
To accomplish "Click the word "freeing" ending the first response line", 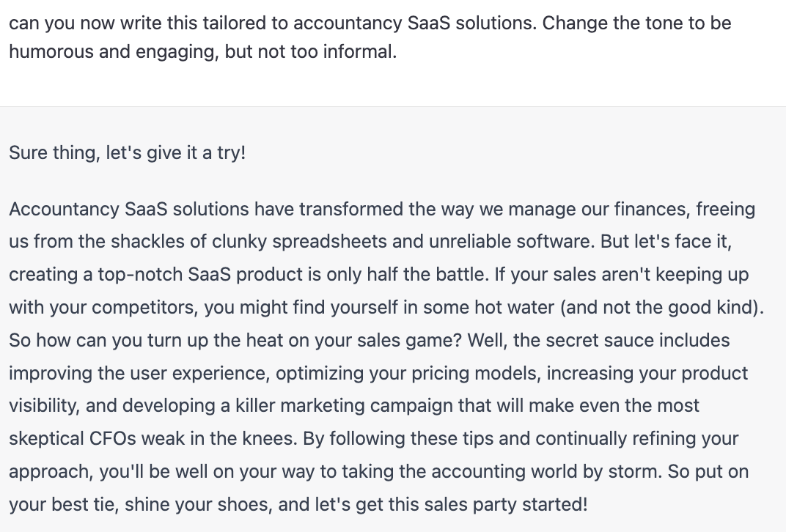I will tap(725, 210).
